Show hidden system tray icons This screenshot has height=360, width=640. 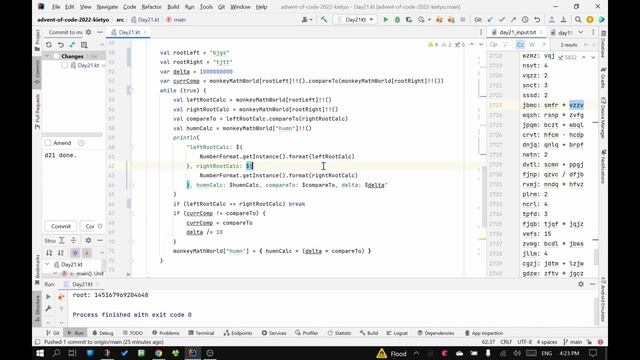[416, 353]
